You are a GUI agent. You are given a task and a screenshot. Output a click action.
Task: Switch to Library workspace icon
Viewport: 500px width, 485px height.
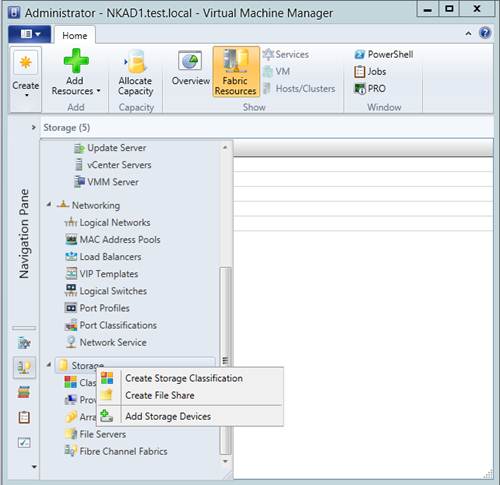point(24,392)
